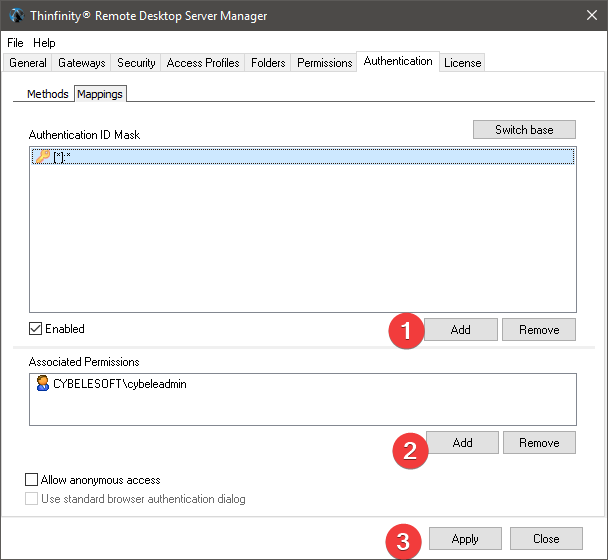This screenshot has height=560, width=608.
Task: Open the Security tab
Action: (x=136, y=63)
